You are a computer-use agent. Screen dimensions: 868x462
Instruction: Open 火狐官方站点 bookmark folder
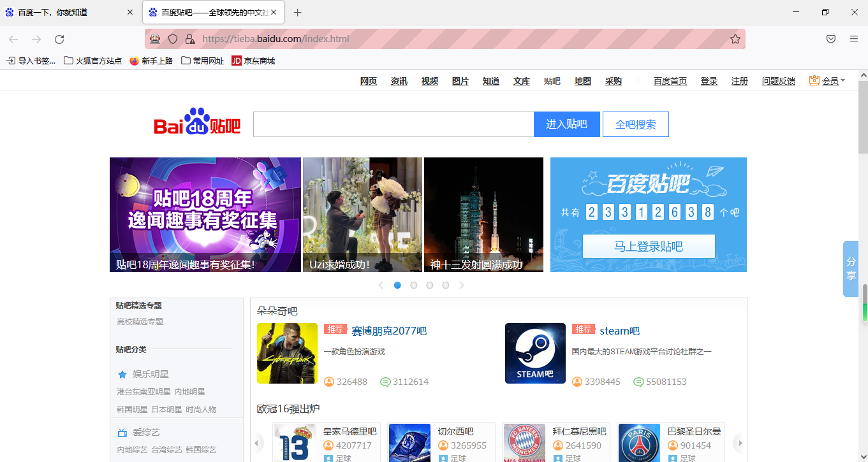pos(92,61)
